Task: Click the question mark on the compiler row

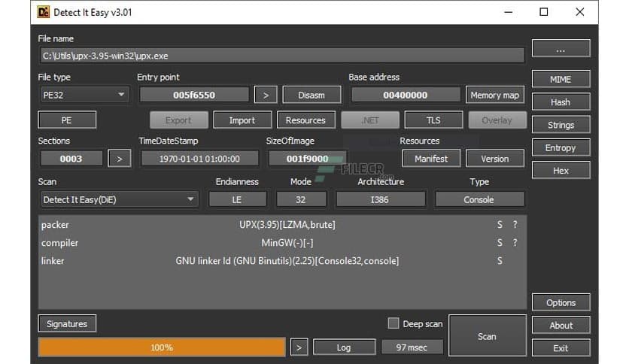Action: tap(515, 242)
